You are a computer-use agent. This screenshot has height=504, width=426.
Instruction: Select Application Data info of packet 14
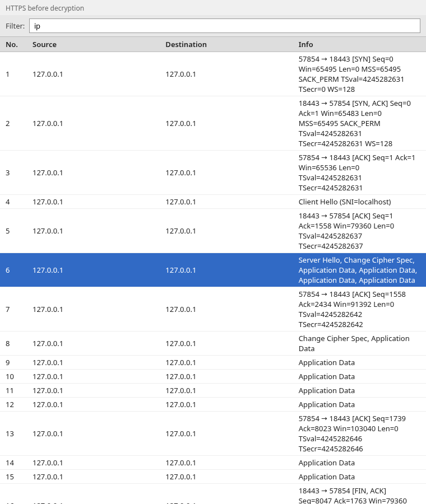coord(327,463)
